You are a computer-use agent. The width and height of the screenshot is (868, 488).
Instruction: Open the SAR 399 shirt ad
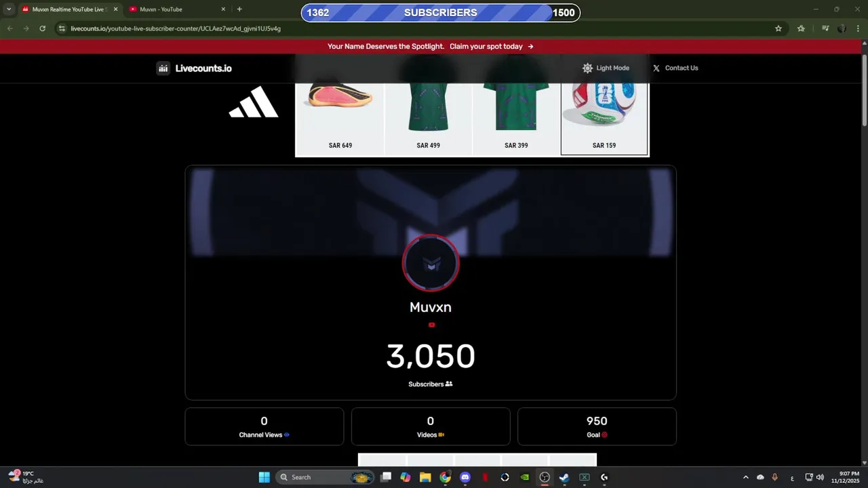tap(516, 119)
